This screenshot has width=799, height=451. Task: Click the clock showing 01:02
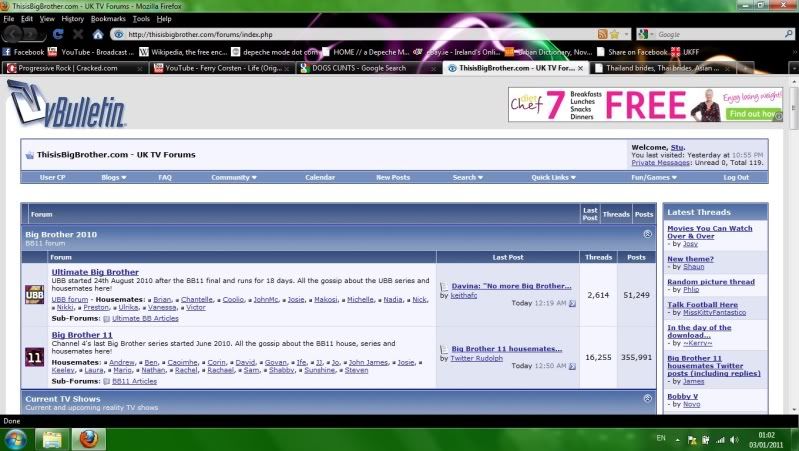[766, 435]
